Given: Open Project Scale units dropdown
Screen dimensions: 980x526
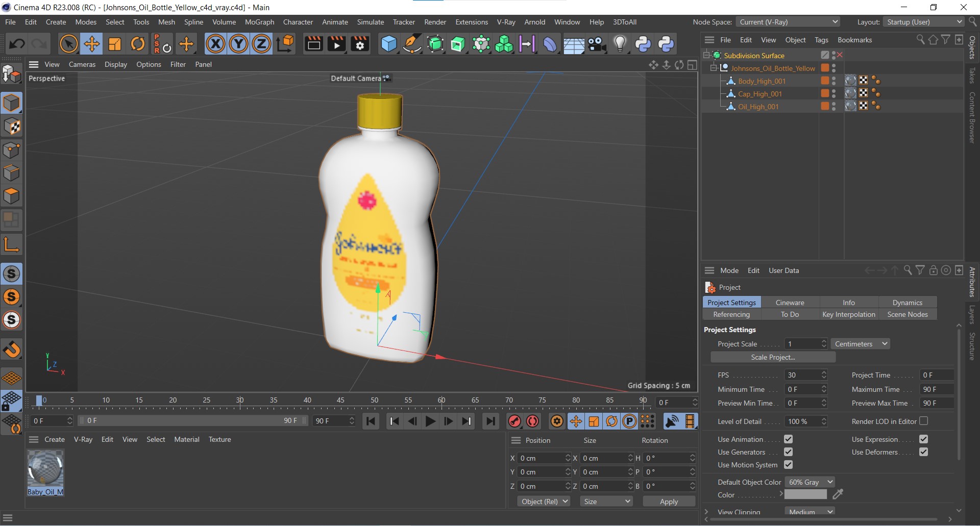Looking at the screenshot, I should click(x=861, y=344).
